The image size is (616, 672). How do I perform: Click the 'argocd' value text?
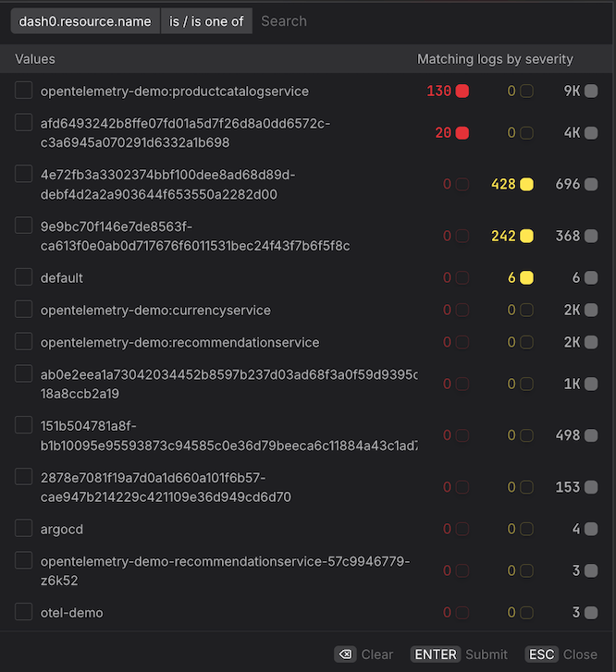coord(61,530)
